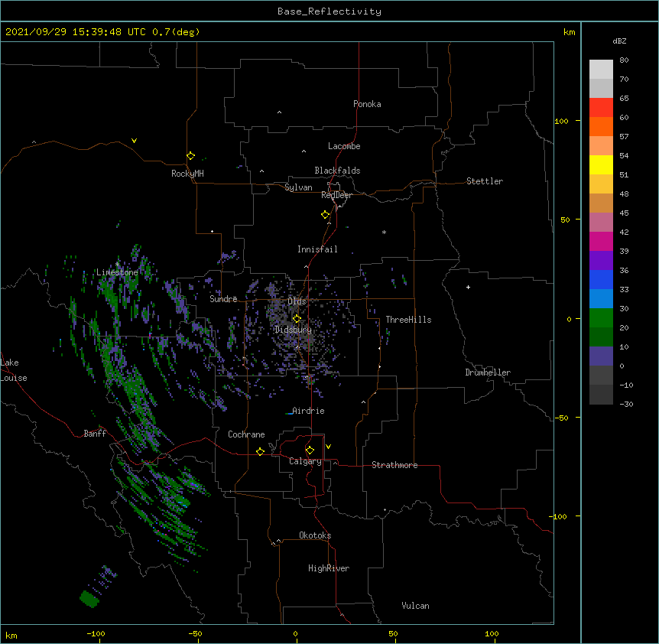The image size is (659, 644).
Task: Click the Cochrane city label
Action: [246, 434]
